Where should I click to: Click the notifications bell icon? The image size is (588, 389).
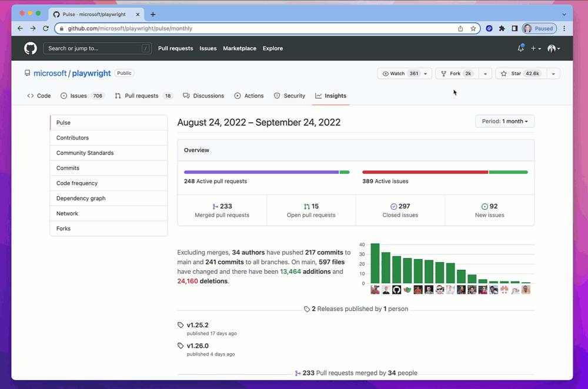(521, 48)
